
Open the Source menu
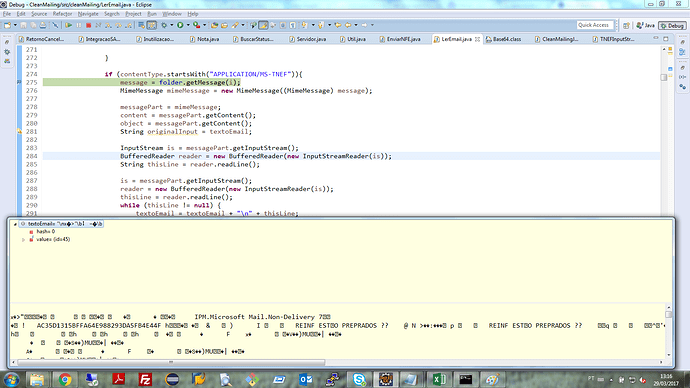[39, 14]
